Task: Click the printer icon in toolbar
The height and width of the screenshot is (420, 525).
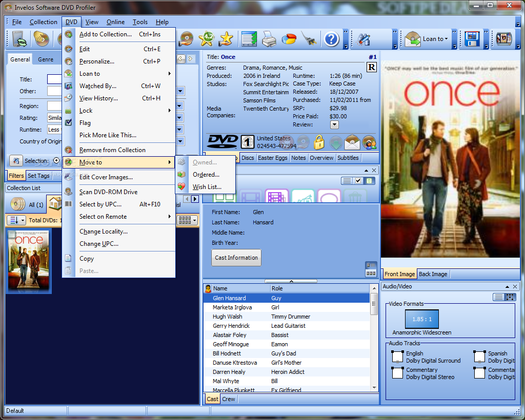Action: pyautogui.click(x=269, y=39)
